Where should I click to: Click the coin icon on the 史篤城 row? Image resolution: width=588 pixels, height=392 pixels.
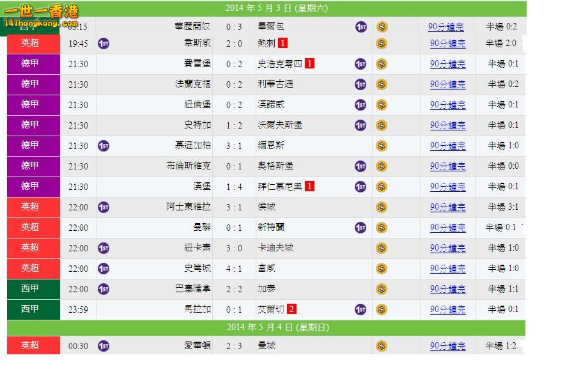click(382, 269)
